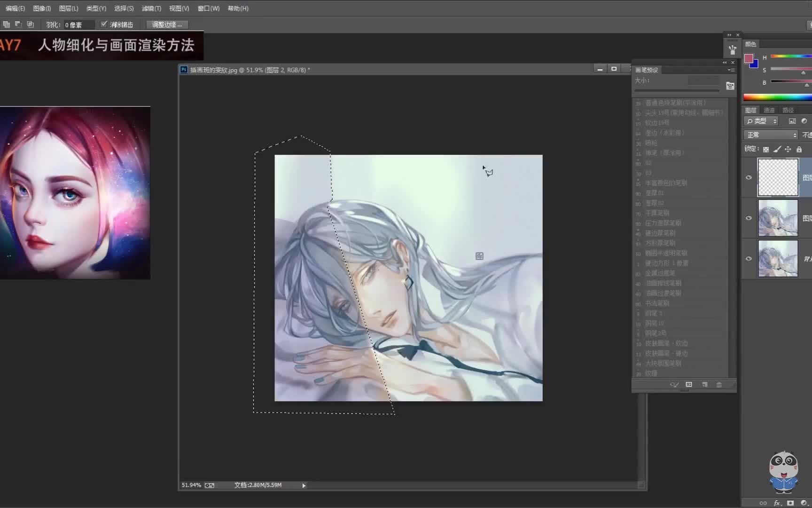Click the 调整边缘... (Refine Edge) button
The height and width of the screenshot is (508, 812).
[167, 24]
